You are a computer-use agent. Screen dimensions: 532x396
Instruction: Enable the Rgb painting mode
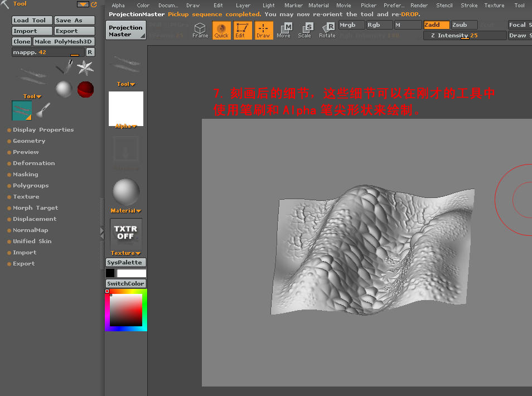[x=379, y=25]
